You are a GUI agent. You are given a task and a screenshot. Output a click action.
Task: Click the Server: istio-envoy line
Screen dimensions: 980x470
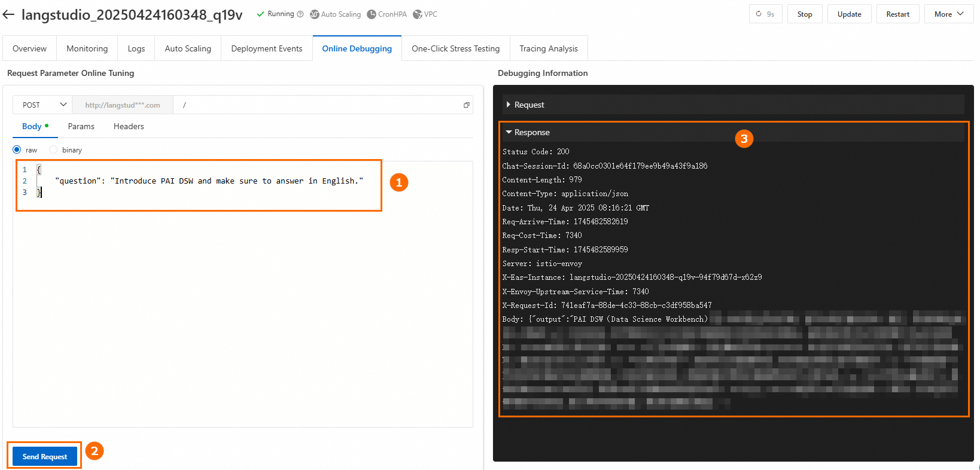542,264
